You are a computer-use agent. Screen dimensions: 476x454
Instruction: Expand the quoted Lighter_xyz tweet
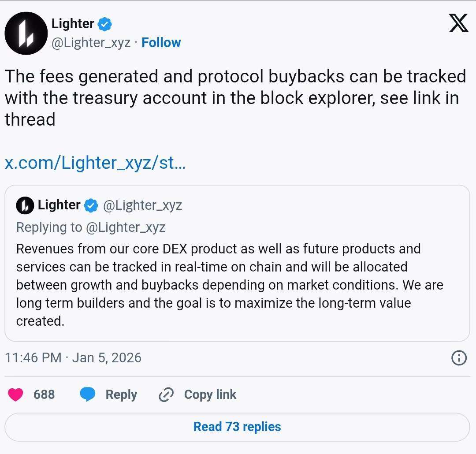click(x=238, y=260)
